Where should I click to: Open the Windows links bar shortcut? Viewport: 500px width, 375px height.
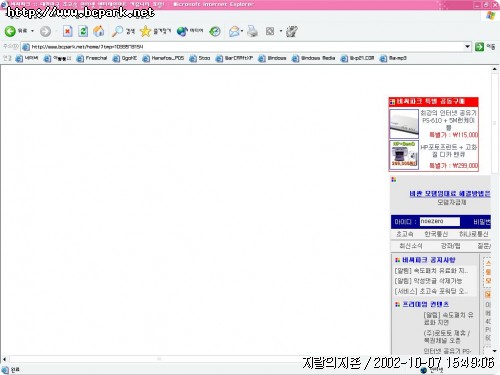[273, 58]
